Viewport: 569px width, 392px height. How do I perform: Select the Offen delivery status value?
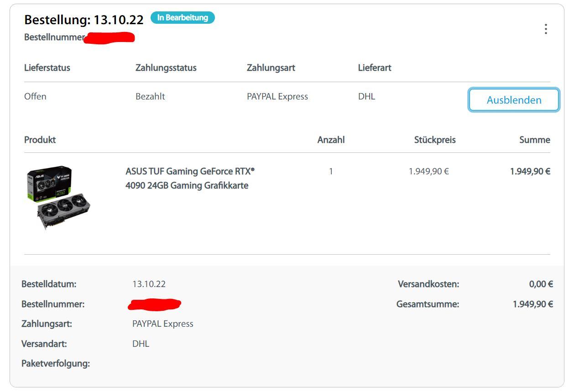click(x=35, y=96)
